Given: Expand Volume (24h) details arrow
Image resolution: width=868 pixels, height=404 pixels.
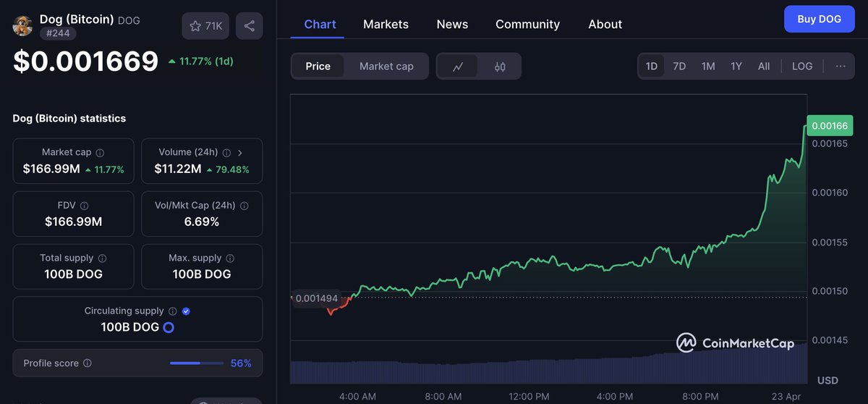Looking at the screenshot, I should [x=240, y=153].
